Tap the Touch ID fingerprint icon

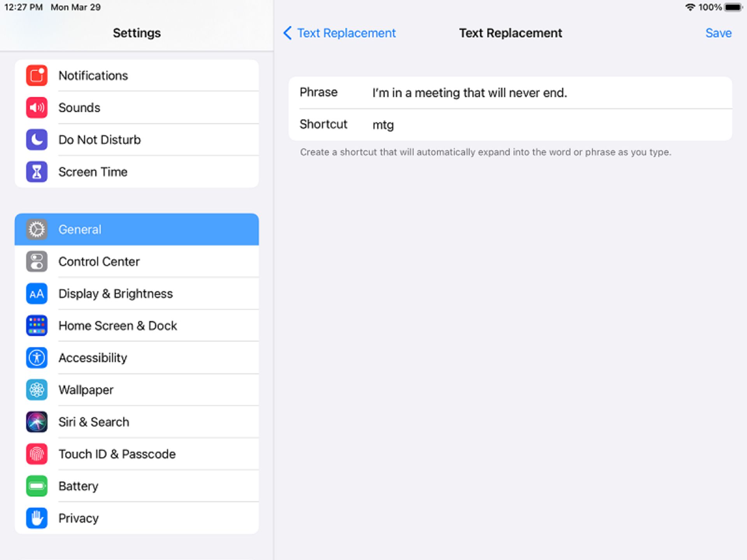click(x=37, y=454)
